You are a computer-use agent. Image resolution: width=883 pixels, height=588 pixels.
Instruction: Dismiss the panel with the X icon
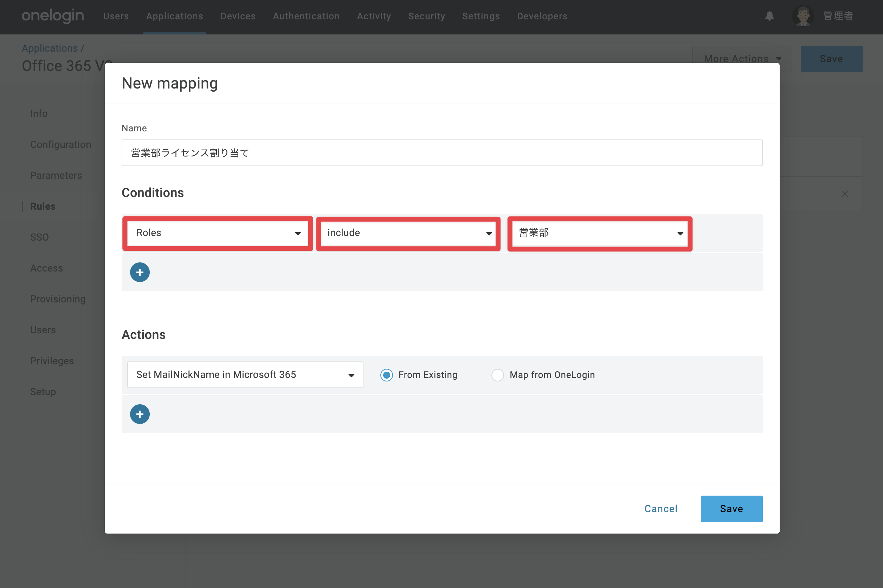[x=845, y=194]
